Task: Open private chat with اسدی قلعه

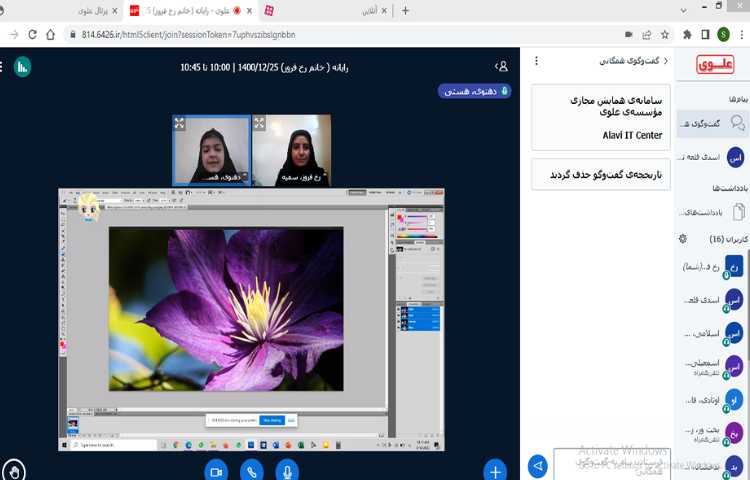Action: [712, 157]
